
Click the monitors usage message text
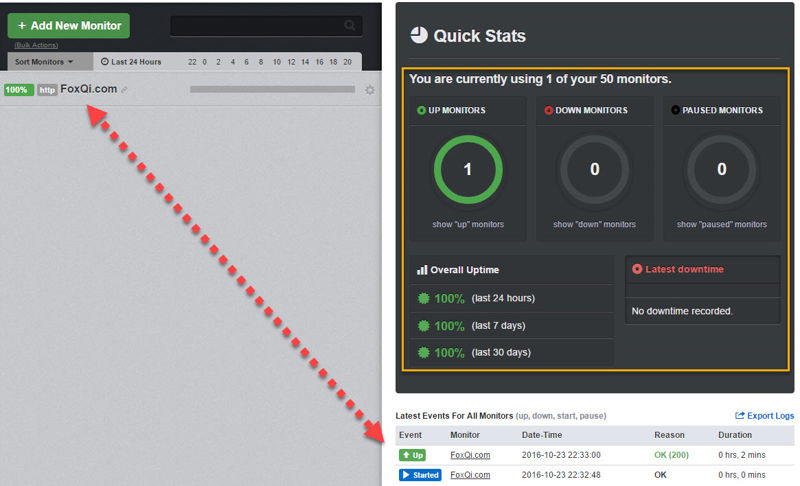coord(540,79)
